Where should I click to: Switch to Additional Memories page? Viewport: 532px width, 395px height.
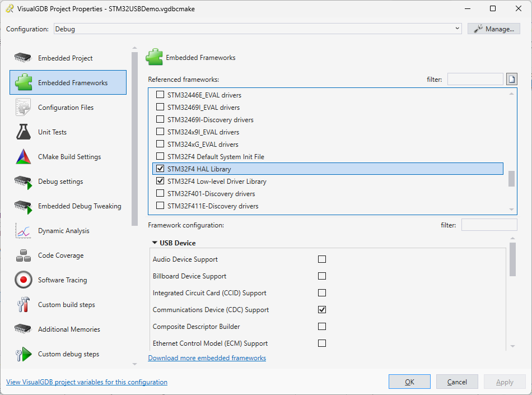(69, 329)
